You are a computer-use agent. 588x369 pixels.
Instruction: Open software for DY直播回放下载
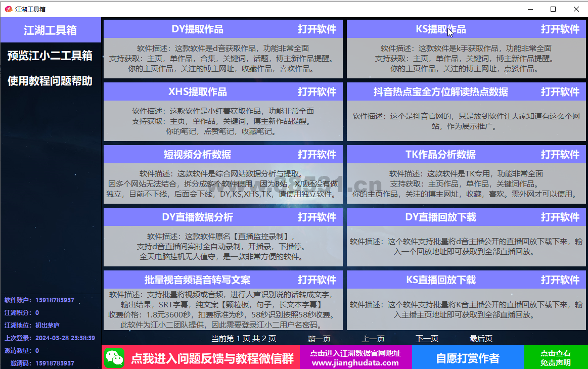click(560, 217)
